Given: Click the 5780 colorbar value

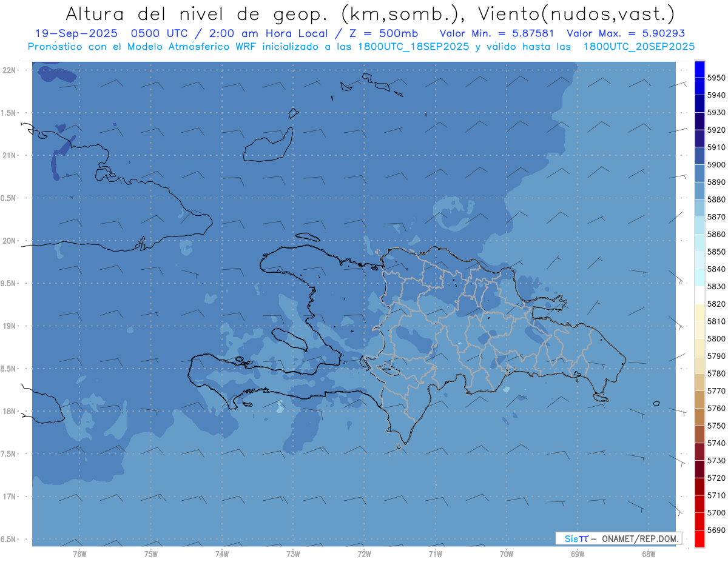Looking at the screenshot, I should click(x=716, y=373).
